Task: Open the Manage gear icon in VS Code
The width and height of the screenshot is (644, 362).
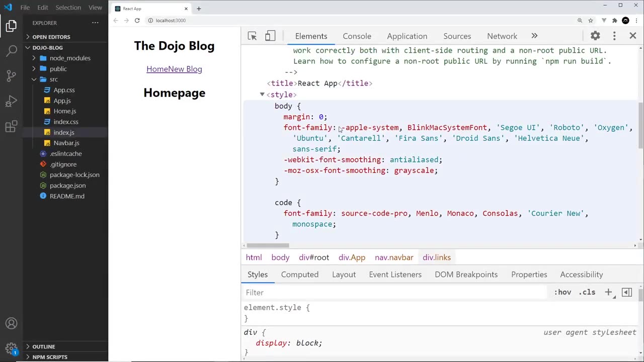Action: pos(11,348)
